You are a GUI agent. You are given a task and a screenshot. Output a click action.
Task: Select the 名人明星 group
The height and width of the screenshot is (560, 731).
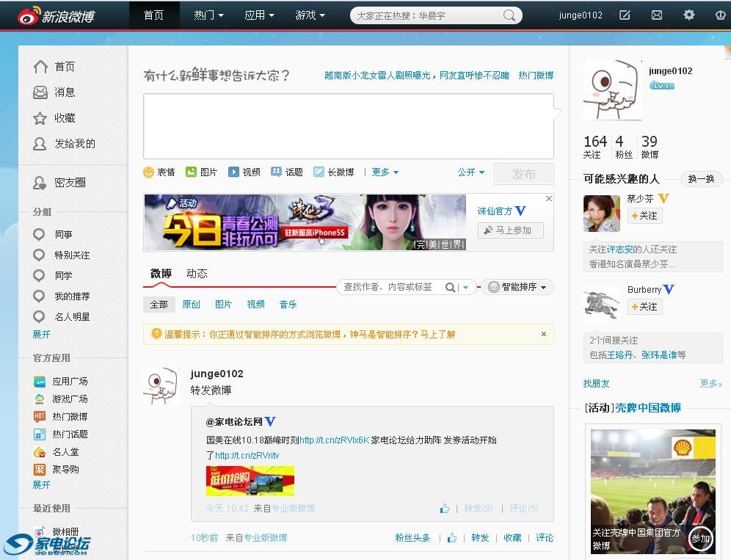coord(62,317)
